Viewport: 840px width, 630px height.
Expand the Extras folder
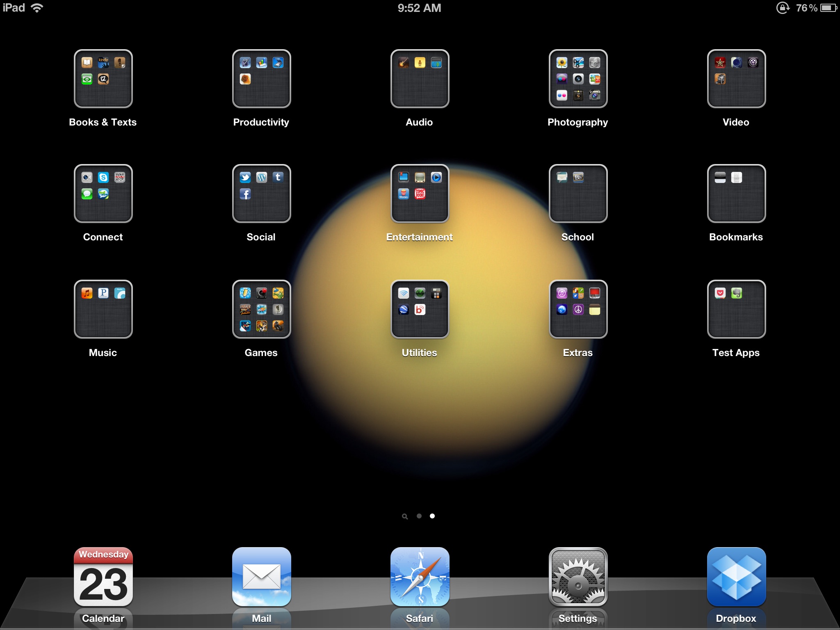pos(578,309)
